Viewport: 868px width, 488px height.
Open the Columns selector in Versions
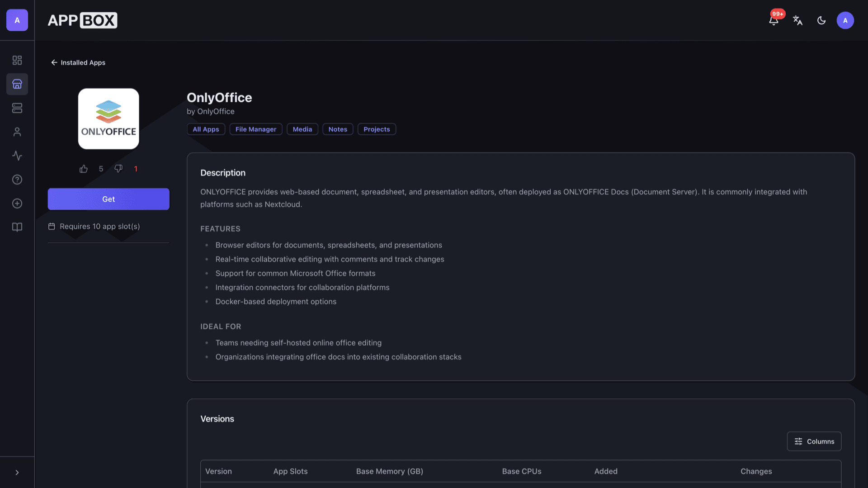[x=814, y=441]
